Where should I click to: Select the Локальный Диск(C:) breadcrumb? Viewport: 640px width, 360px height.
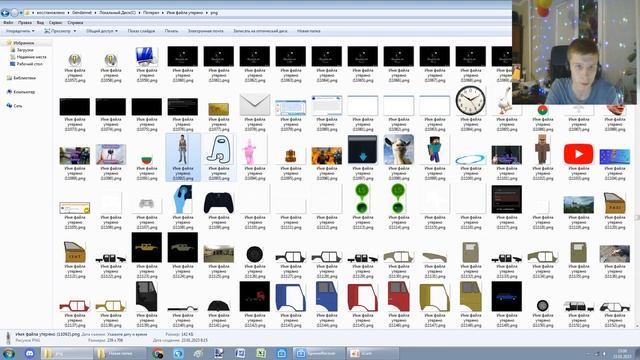point(118,13)
